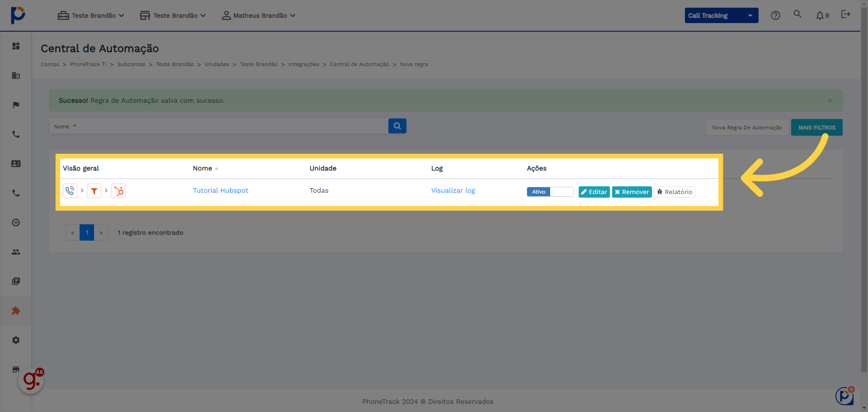Open the Nome filter field dropdown
This screenshot has width=868, height=412.
click(x=65, y=127)
